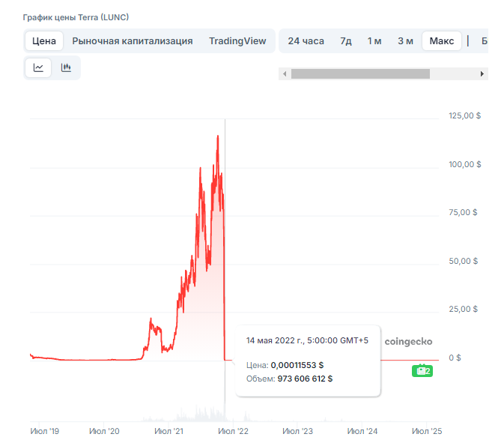Click the scrollbar left arrow
This screenshot has height=446, width=504.
[285, 73]
